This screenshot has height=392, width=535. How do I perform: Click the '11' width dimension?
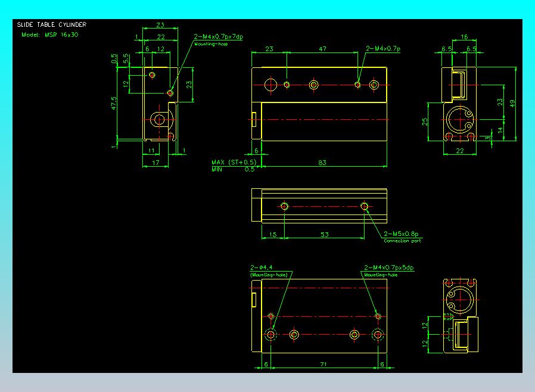coord(151,151)
